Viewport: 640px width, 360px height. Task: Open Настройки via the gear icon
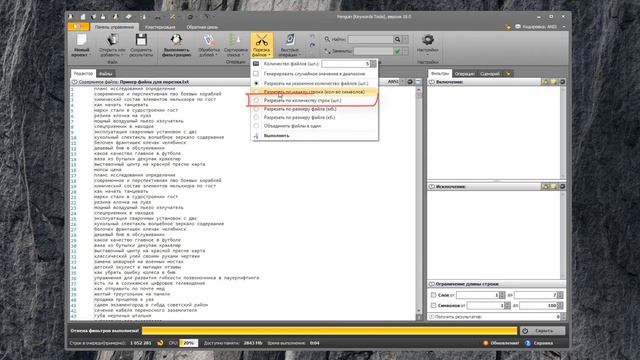click(428, 40)
